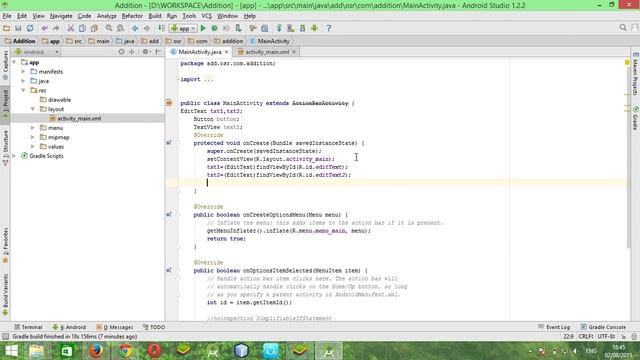Viewport: 640px width, 360px height.
Task: Hide the Project panel with hide icon
Action: pyautogui.click(x=158, y=52)
